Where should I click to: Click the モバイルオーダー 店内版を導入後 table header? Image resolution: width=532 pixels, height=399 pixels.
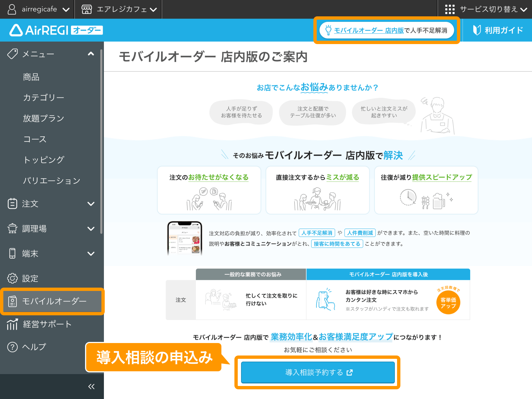(388, 274)
